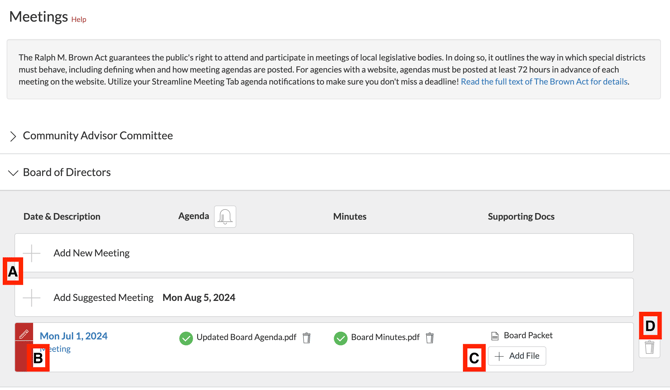
Task: Click the plus icon for Add New Meeting
Action: pos(31,253)
